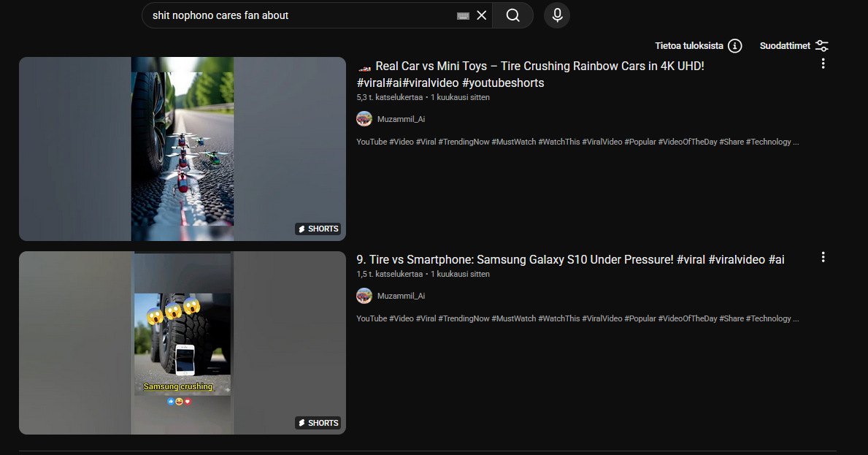Play the tire crushing rainbow cars thumbnail

coord(183,149)
